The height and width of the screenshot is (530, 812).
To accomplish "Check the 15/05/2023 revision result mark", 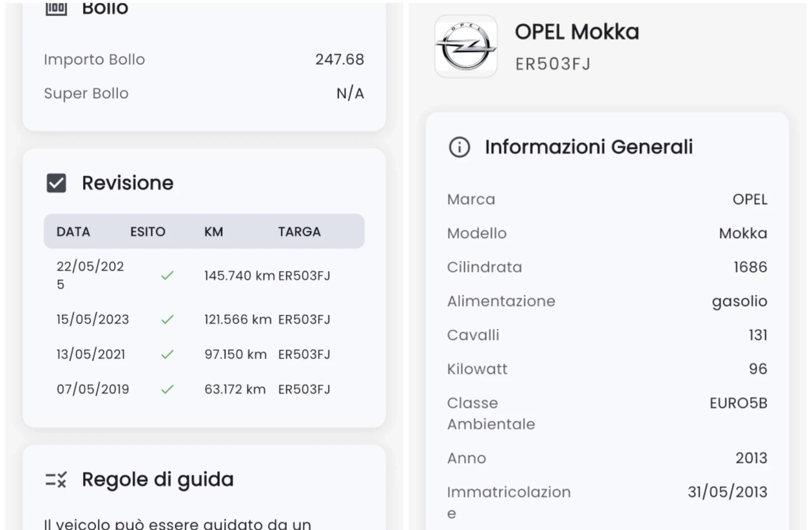I will pyautogui.click(x=167, y=319).
